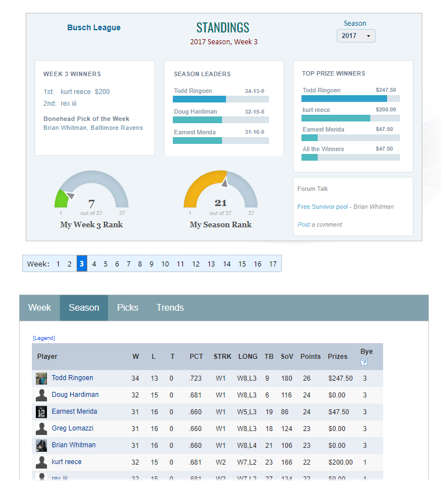Click kurt reece's silhouette avatar
Image resolution: width=448 pixels, height=482 pixels.
click(41, 462)
